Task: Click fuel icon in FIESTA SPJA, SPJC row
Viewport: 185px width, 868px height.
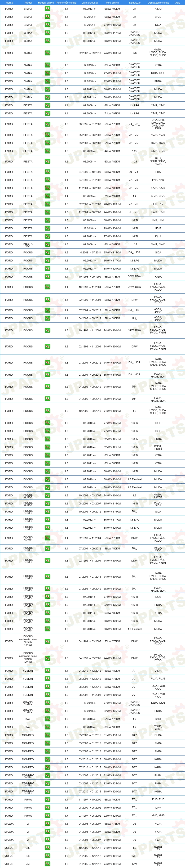Action: tap(47, 196)
